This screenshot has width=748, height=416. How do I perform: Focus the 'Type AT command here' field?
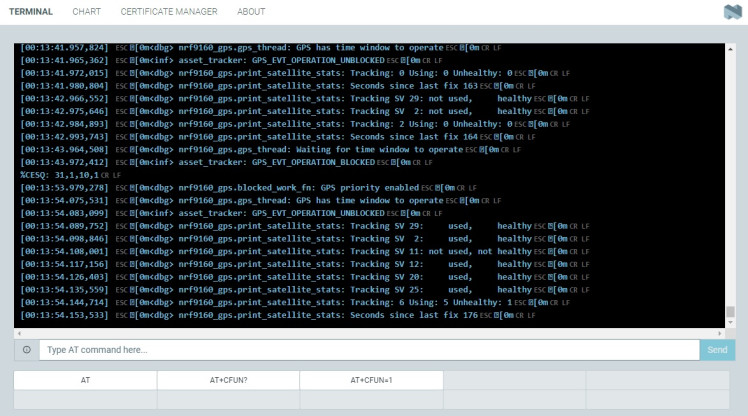368,350
